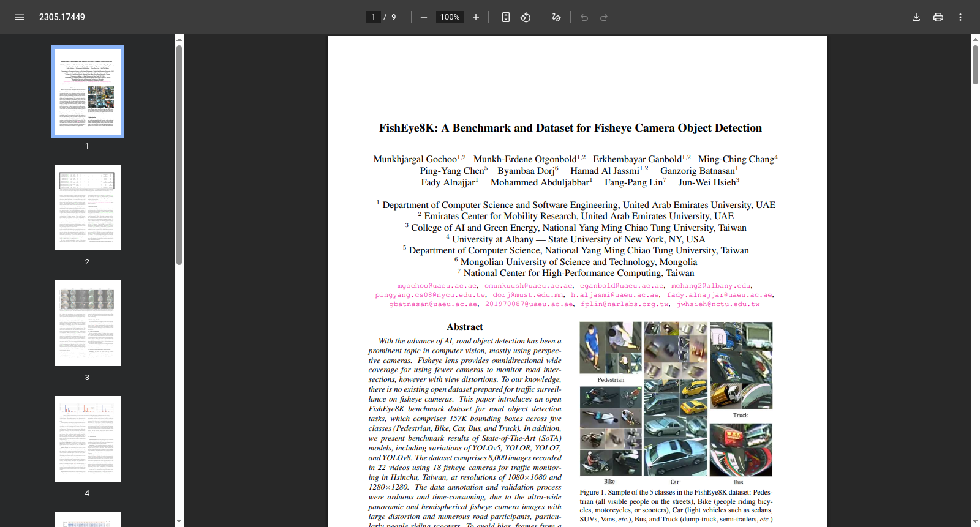
Task: Click email link h.aljasmi@uaeu.ac.ae
Action: (x=615, y=295)
